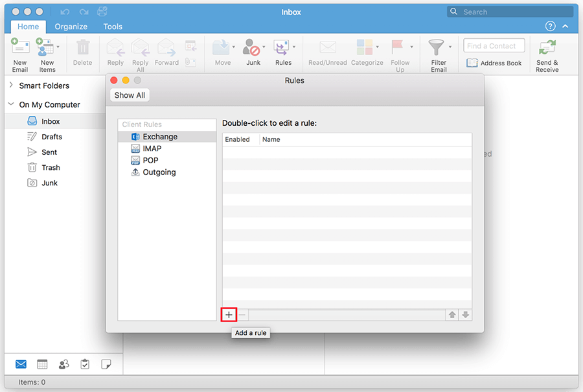Open the Filter Email tool
The width and height of the screenshot is (583, 392).
439,52
